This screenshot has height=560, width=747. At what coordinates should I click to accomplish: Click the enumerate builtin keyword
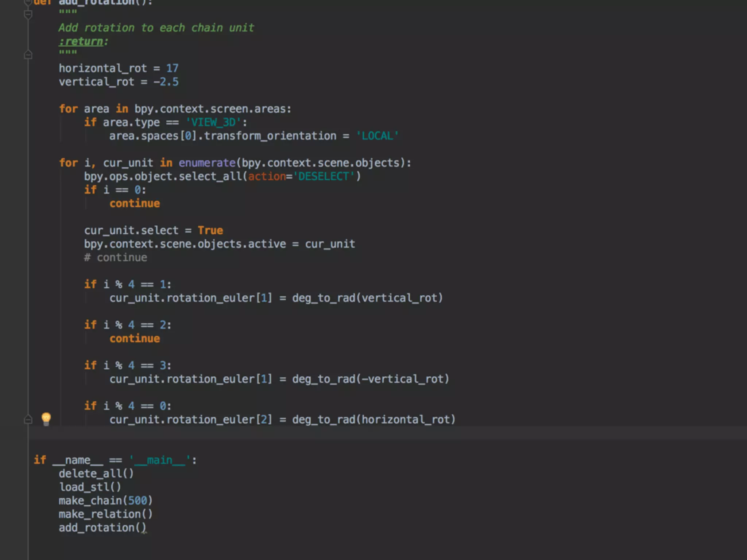click(207, 163)
